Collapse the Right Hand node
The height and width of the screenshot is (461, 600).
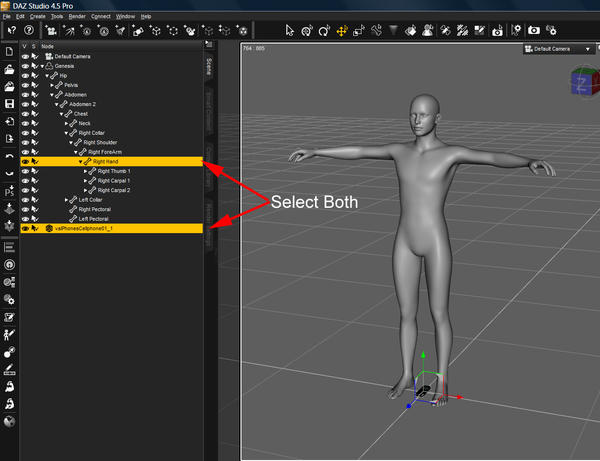(x=80, y=162)
